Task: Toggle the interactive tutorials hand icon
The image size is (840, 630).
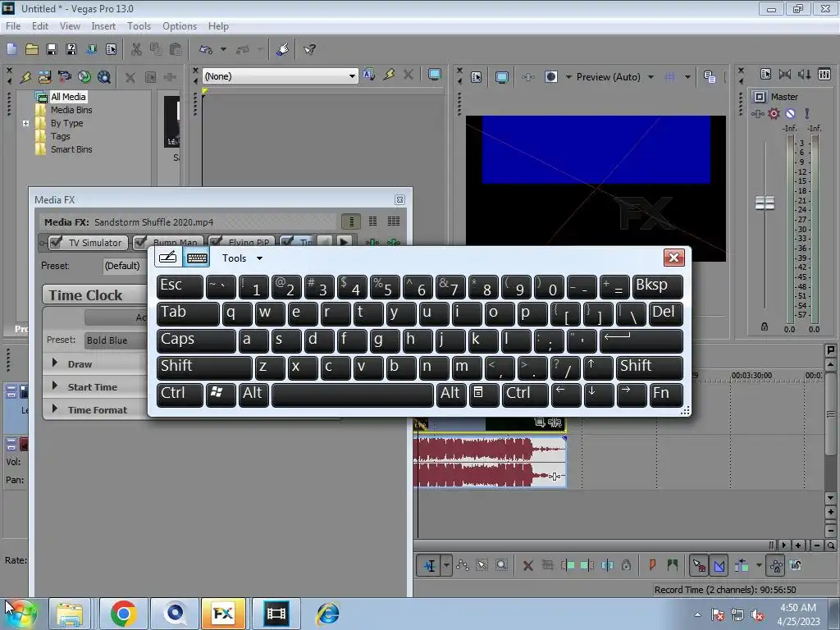Action: [x=283, y=49]
